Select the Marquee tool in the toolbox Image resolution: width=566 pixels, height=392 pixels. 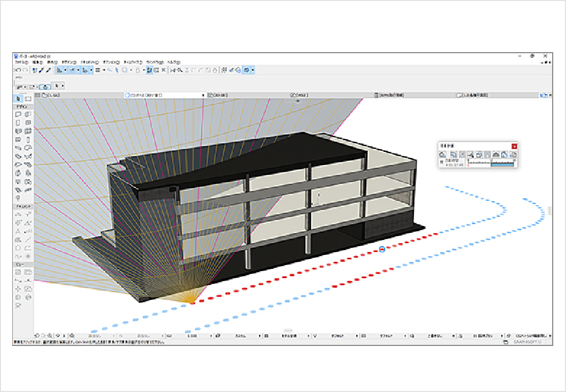coord(28,99)
